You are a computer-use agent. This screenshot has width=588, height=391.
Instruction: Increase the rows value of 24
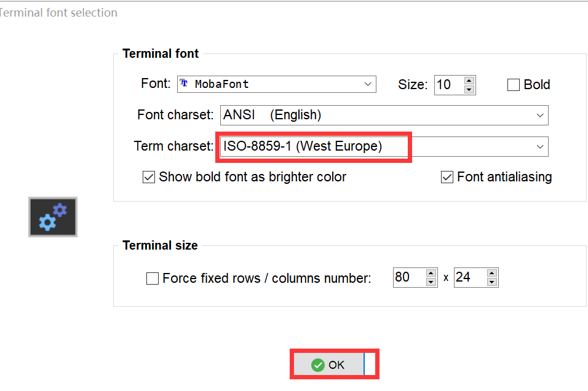[x=491, y=273]
